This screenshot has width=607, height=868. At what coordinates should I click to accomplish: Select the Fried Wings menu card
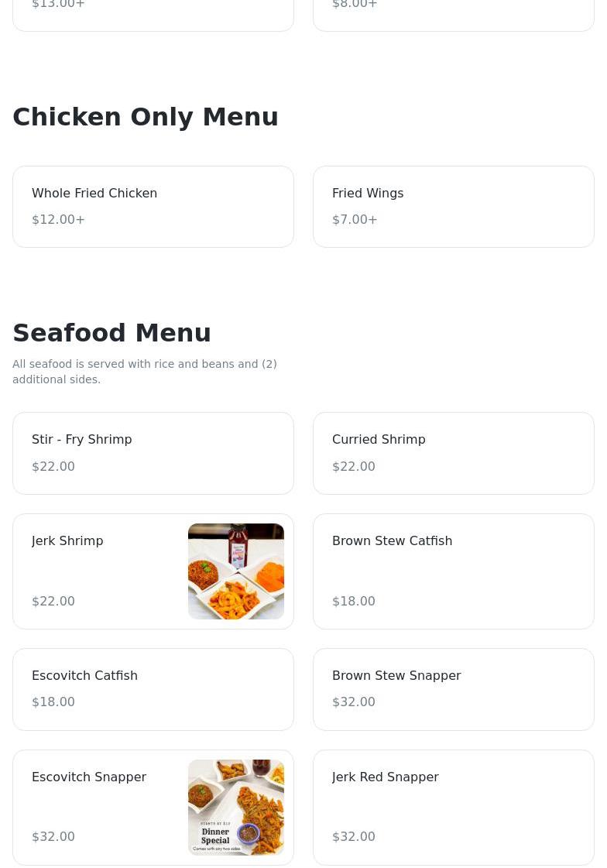pos(453,206)
